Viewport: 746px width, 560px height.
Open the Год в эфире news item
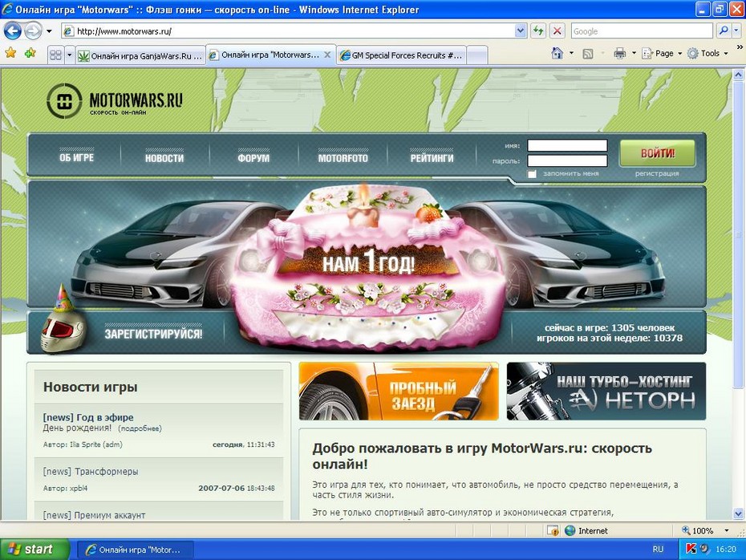(88, 417)
